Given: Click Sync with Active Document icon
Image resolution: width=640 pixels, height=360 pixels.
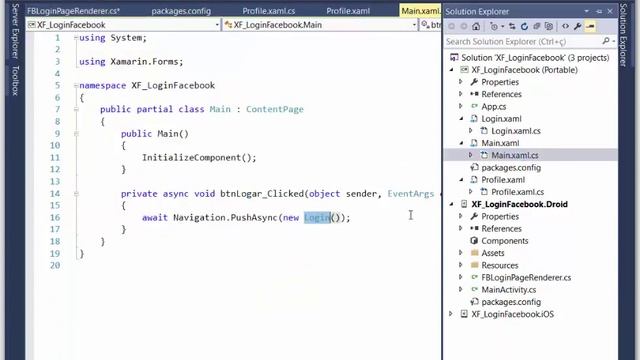Looking at the screenshot, I should (512, 27).
